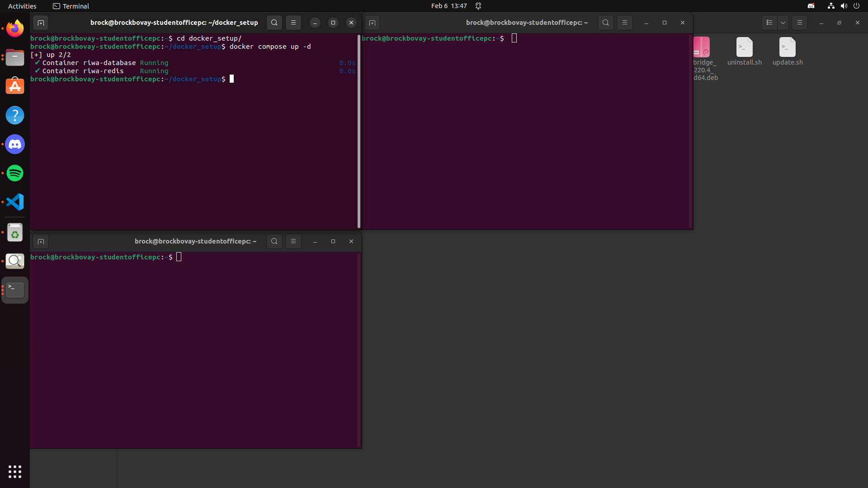The height and width of the screenshot is (488, 868).
Task: Maximize the docker_setup terminal window
Action: 333,23
